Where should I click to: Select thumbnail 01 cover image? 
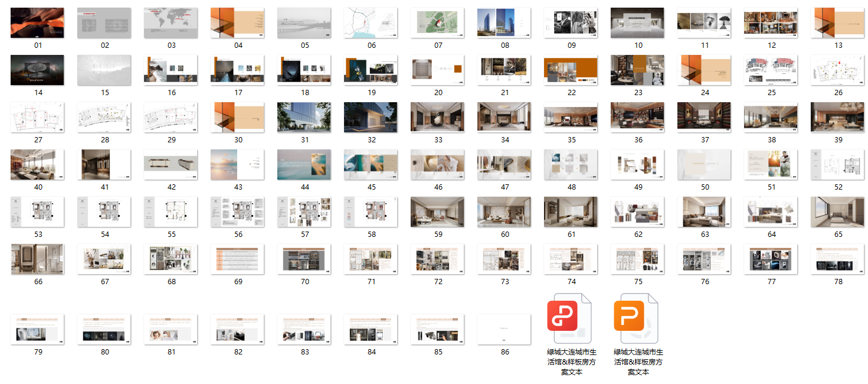tap(38, 23)
